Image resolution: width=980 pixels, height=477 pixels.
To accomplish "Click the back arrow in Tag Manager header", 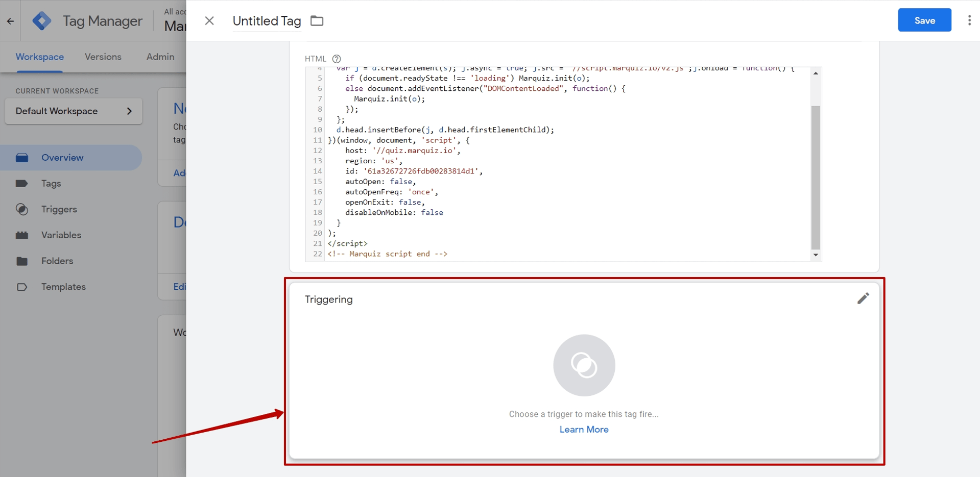I will [x=10, y=21].
